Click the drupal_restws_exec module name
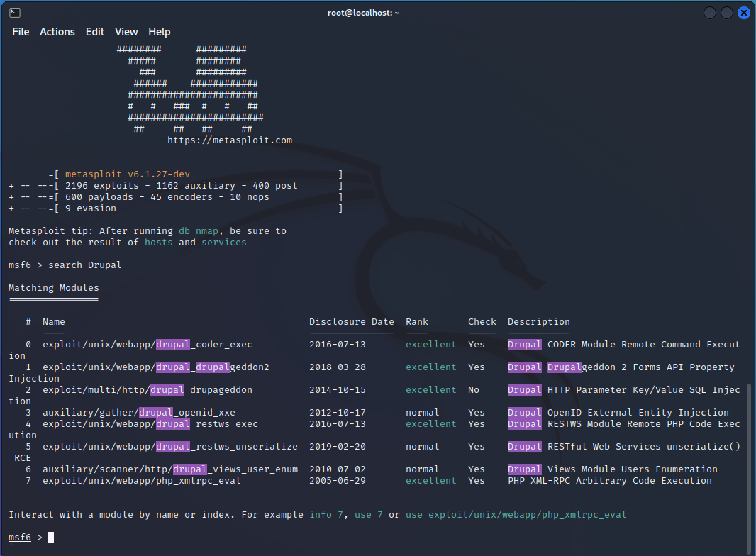Screen dimensions: 756x556 [x=150, y=424]
